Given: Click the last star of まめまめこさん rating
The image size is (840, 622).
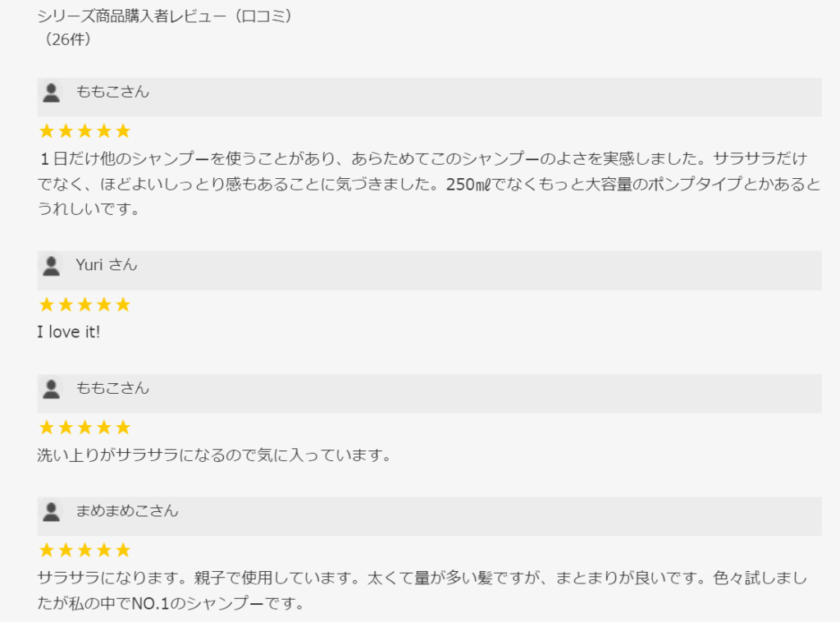Looking at the screenshot, I should click(x=123, y=550).
